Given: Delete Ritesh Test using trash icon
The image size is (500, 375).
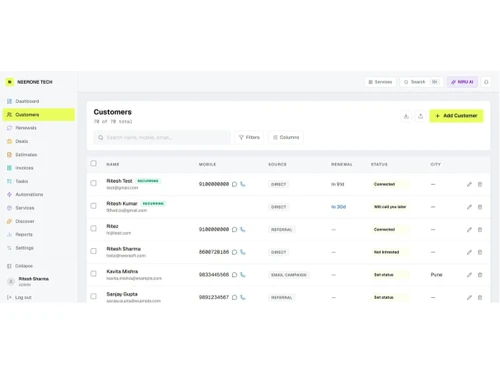Looking at the screenshot, I should click(480, 184).
